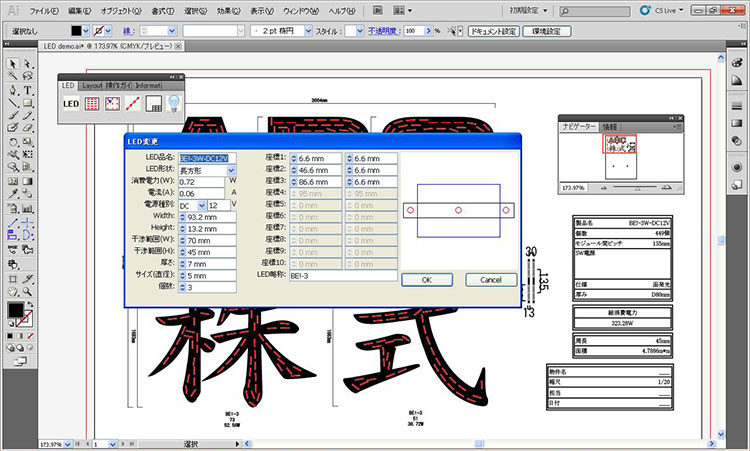Click the 不透明度 opacity link

(x=382, y=31)
